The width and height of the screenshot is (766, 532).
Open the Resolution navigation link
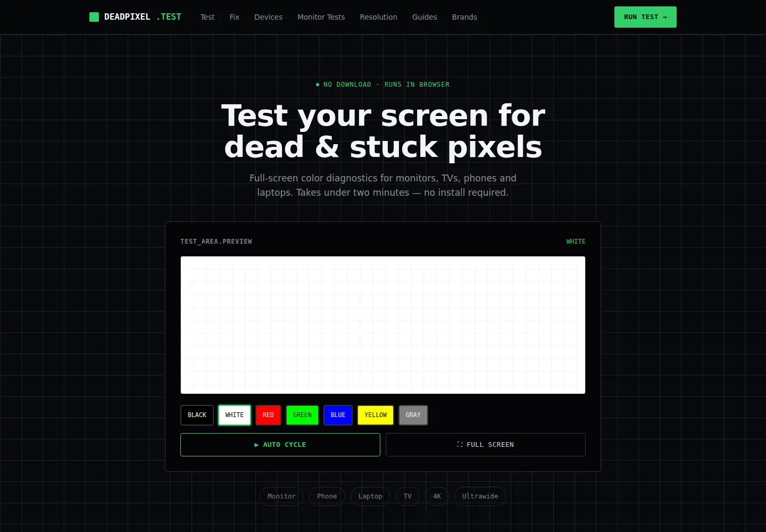click(379, 17)
